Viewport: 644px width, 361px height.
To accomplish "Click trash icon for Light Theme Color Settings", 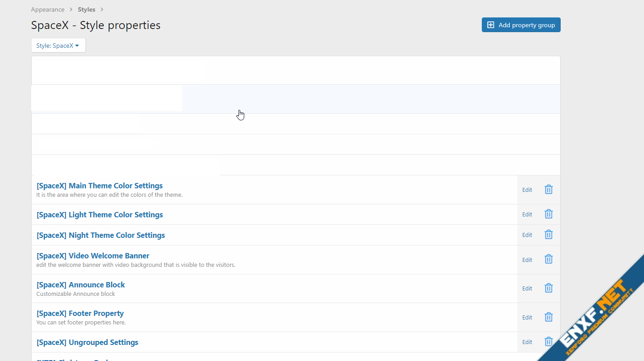I will (549, 214).
